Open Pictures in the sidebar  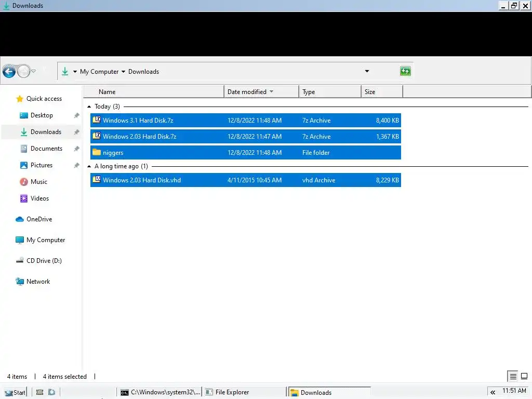tap(42, 165)
